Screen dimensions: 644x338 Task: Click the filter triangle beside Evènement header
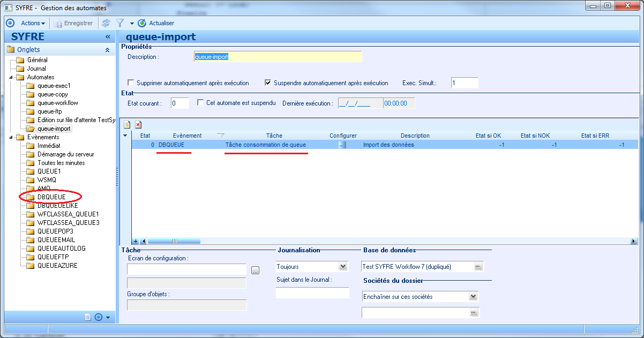[x=220, y=135]
